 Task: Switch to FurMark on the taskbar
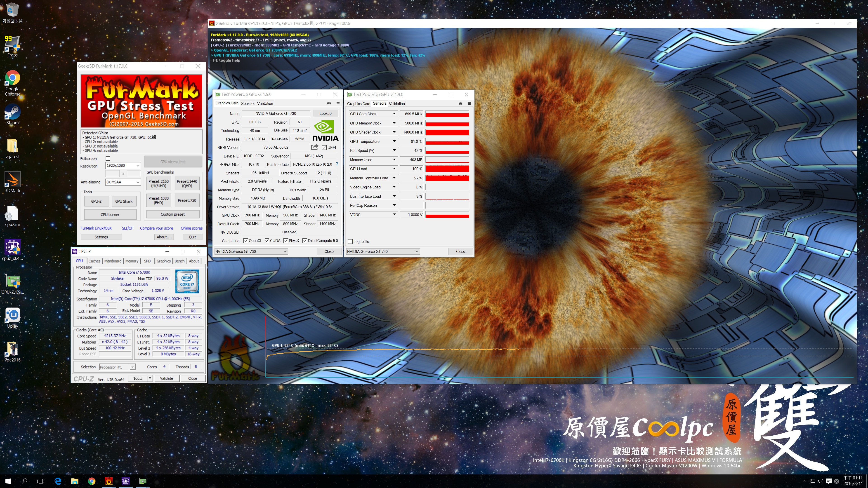[108, 481]
